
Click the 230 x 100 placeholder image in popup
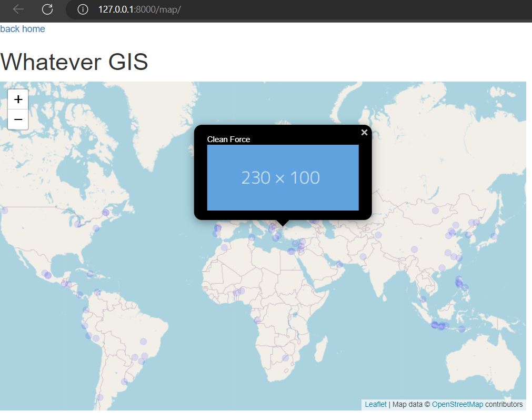coord(282,177)
